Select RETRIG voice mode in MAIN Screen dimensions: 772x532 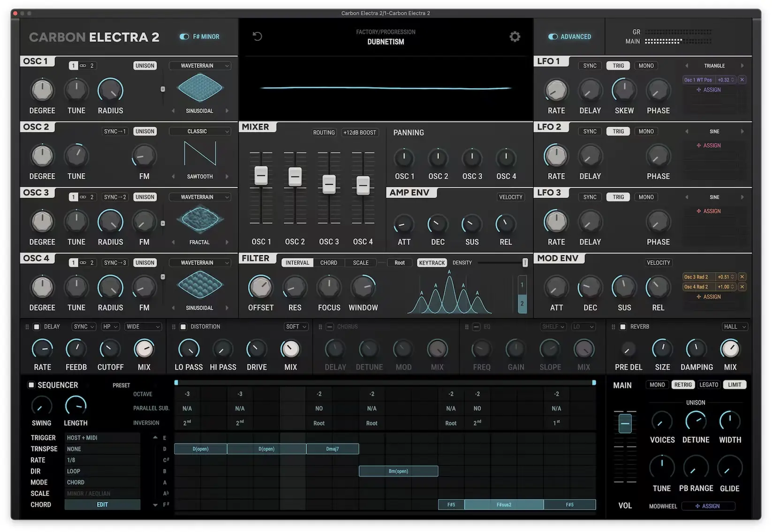[x=683, y=385]
